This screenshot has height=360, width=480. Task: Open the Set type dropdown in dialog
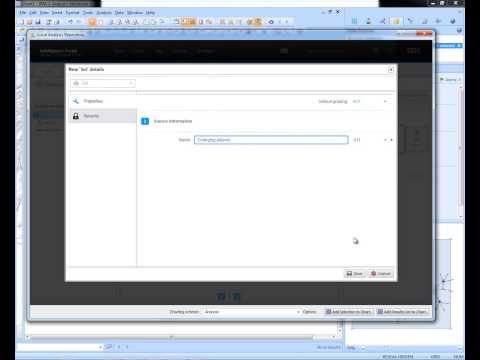click(x=103, y=83)
